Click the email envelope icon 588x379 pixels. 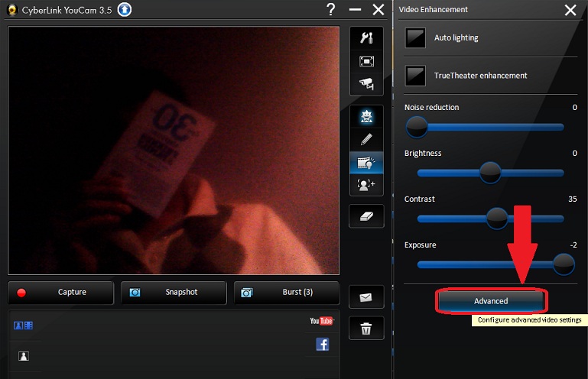tap(366, 297)
